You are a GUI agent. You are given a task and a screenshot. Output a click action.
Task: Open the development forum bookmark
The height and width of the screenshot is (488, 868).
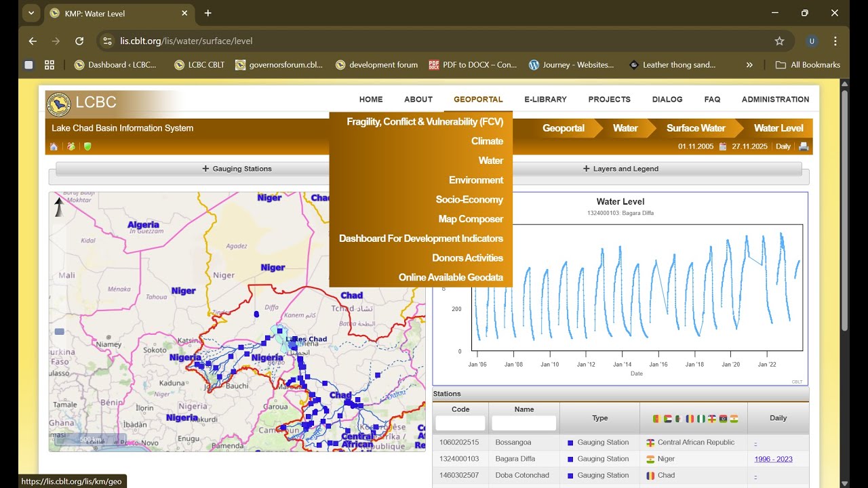tap(376, 65)
